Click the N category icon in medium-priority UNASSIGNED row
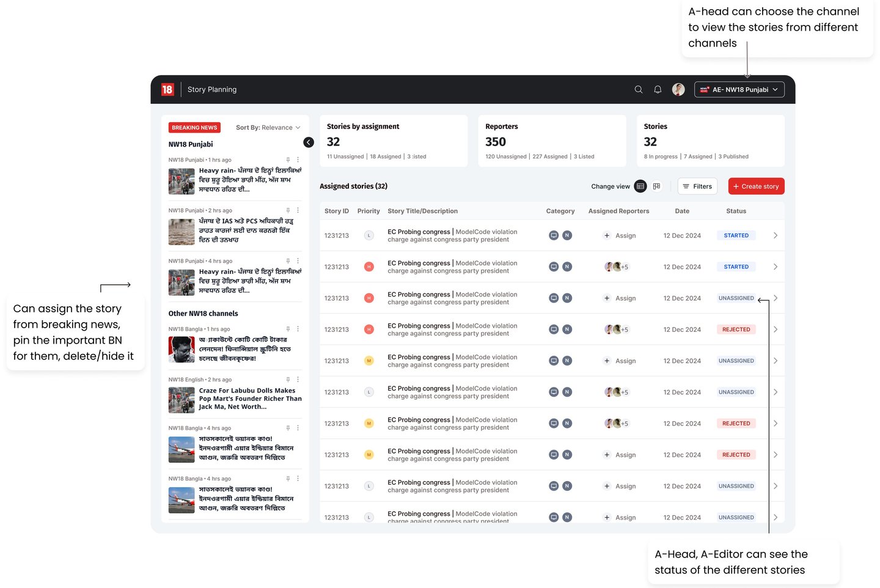This screenshot has width=880, height=588. 567,361
